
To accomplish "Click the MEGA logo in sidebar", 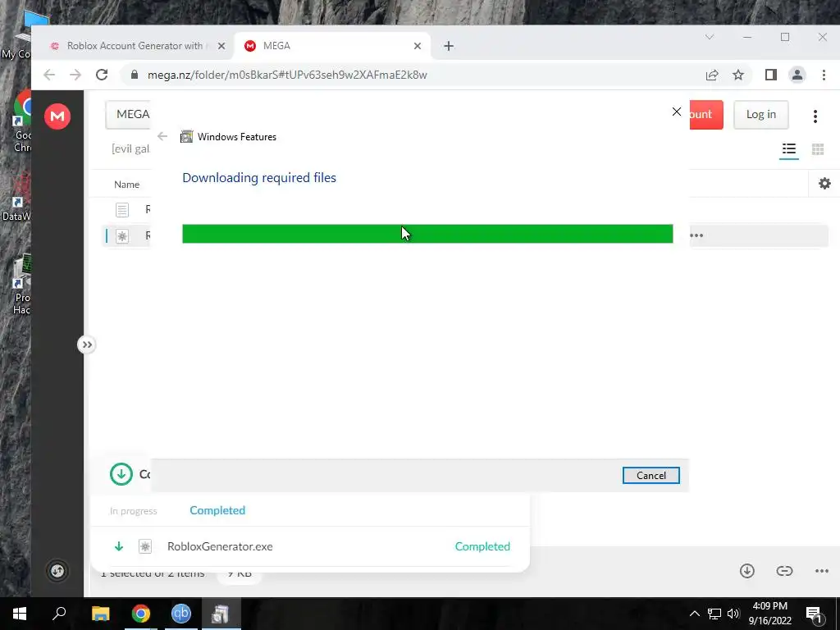I will pyautogui.click(x=57, y=116).
